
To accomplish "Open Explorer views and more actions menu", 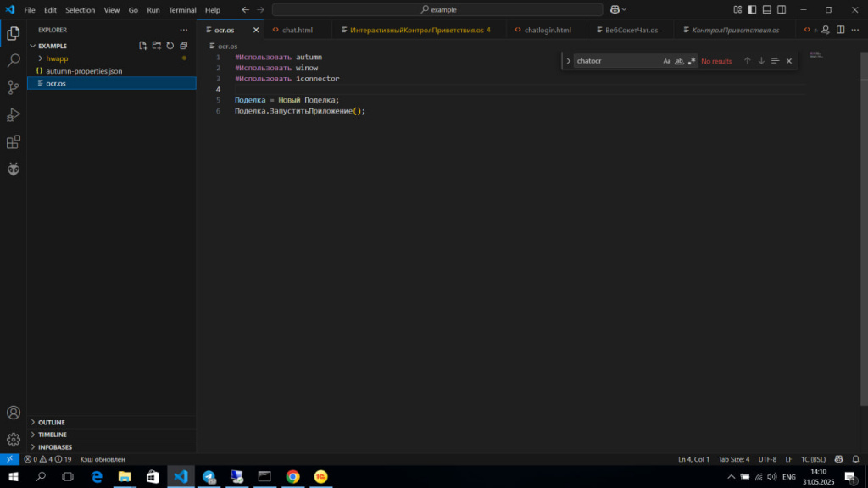I will coord(184,30).
